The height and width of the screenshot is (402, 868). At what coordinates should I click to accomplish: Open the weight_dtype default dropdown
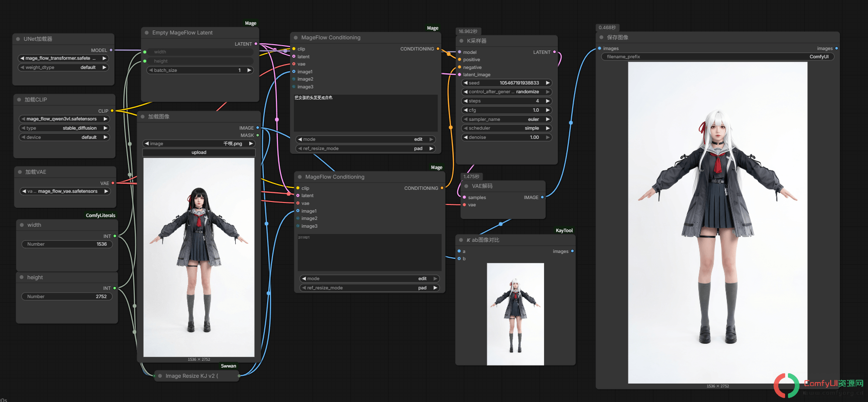pyautogui.click(x=63, y=67)
